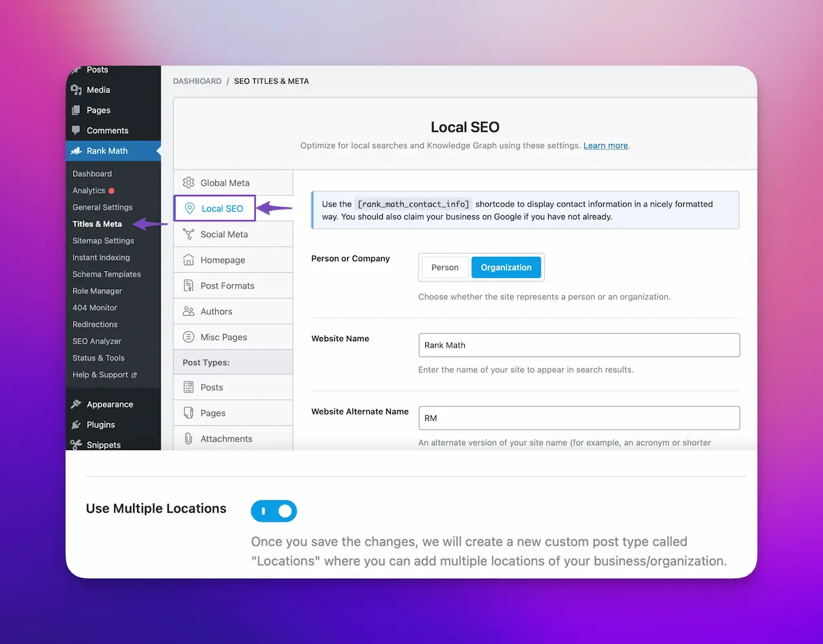823x644 pixels.
Task: Click the Attachments paperclip icon
Action: [x=189, y=439]
